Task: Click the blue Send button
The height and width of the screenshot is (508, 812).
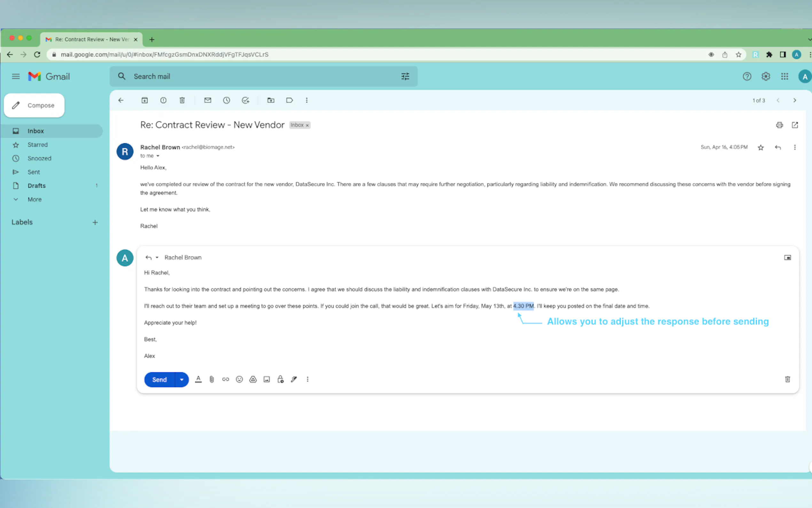Action: tap(160, 380)
